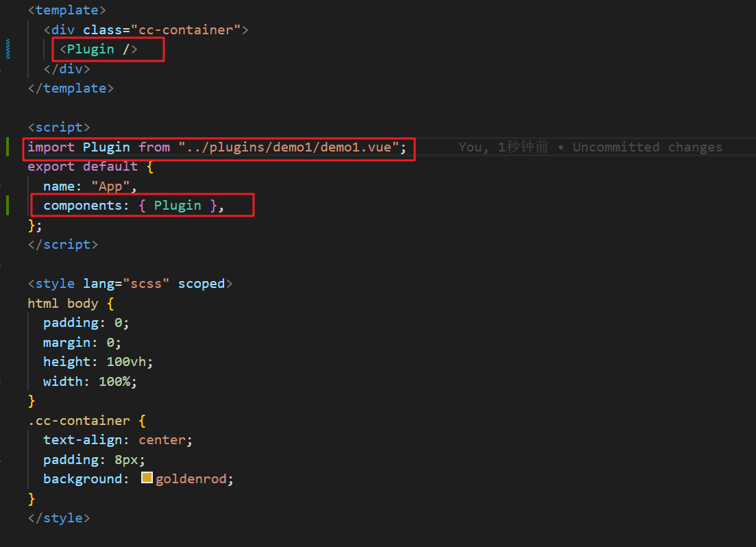756x547 pixels.
Task: Click Plugin inside the components braces
Action: pyautogui.click(x=178, y=206)
